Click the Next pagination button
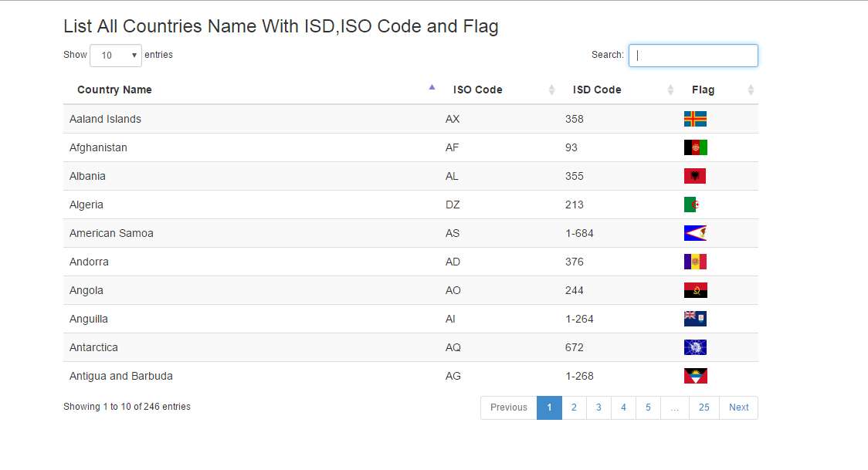Screen dimensions: 868x470 (x=738, y=407)
